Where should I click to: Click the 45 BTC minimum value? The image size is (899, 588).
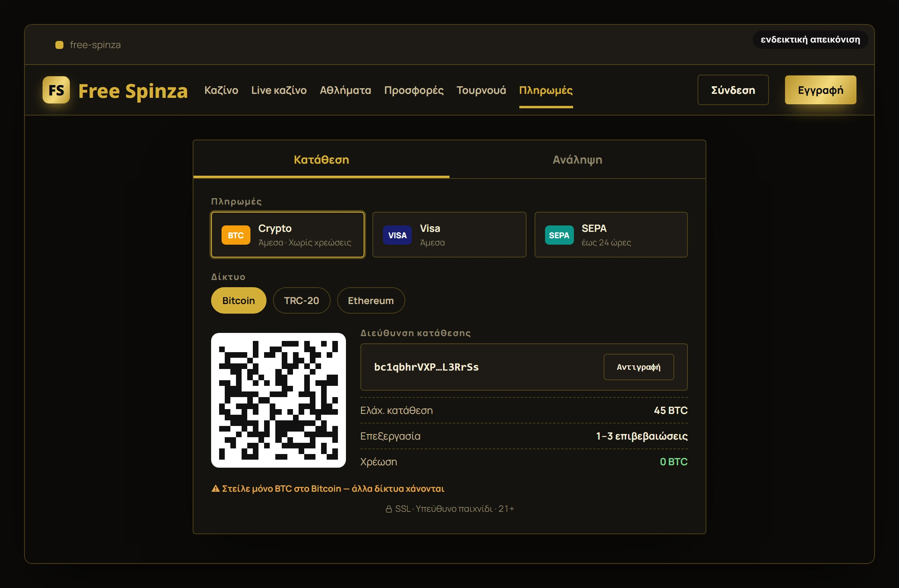(670, 410)
